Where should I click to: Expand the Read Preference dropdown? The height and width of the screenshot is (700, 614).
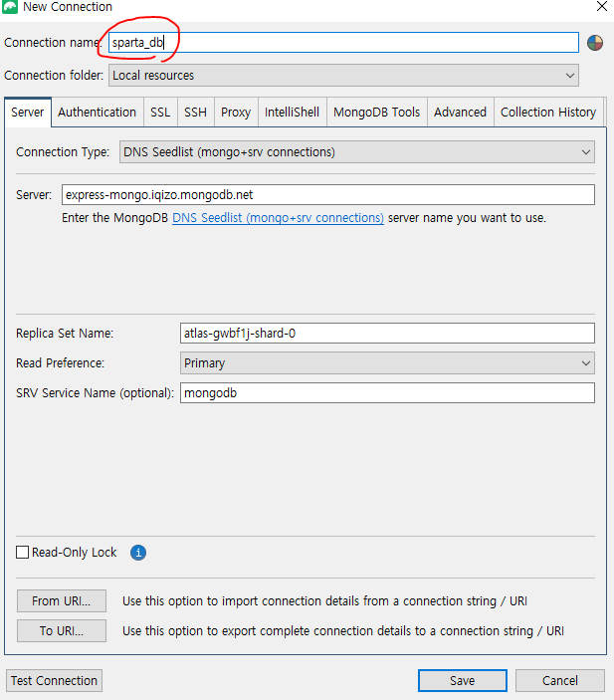387,363
